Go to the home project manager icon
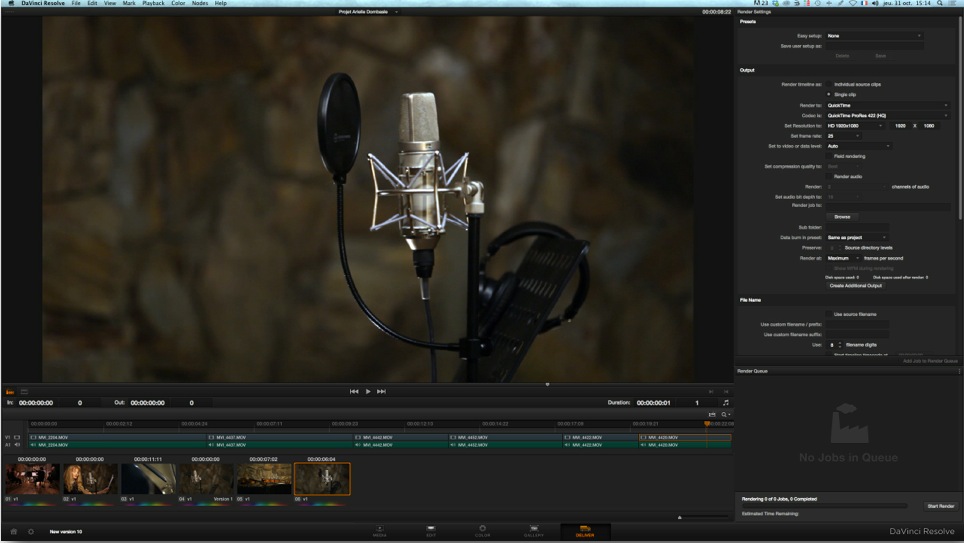 (14, 531)
